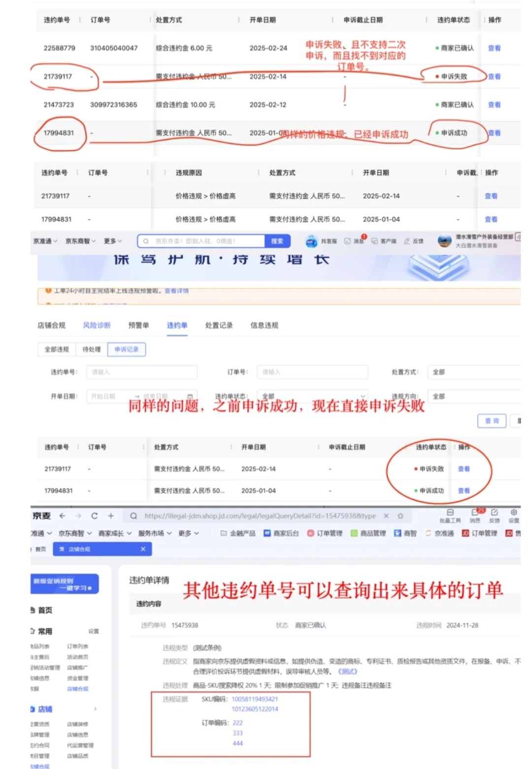Screen dimensions: 532x769
Task: Expand 更多 dropdown next to 服务市场
Action: coord(189,533)
